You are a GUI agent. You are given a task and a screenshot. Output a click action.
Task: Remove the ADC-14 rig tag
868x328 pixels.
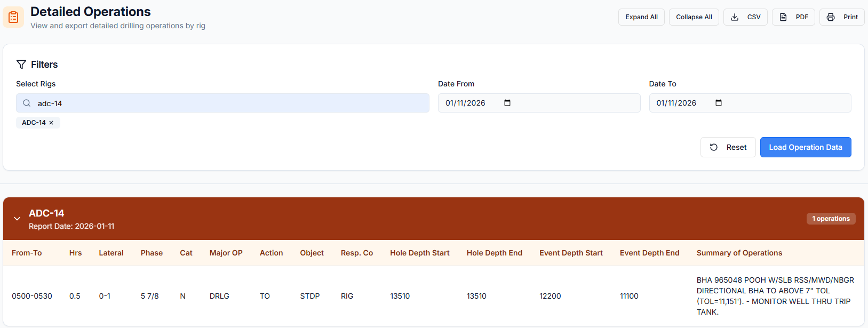click(x=51, y=123)
